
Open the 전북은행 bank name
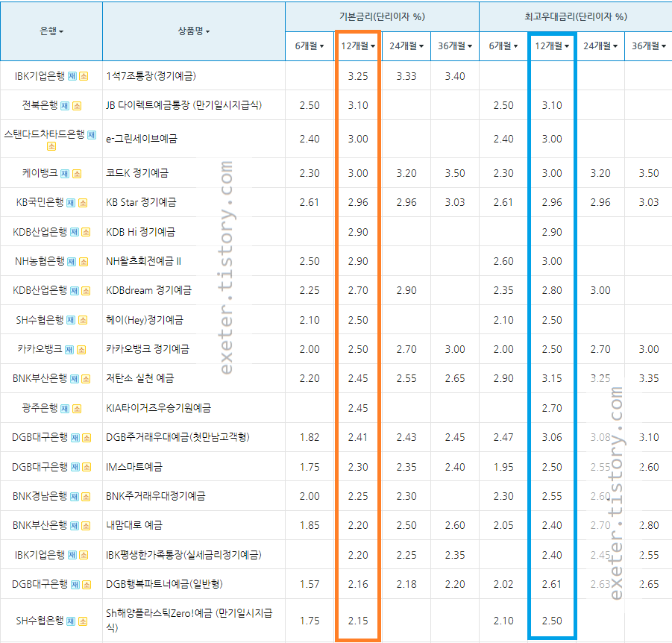[40, 105]
